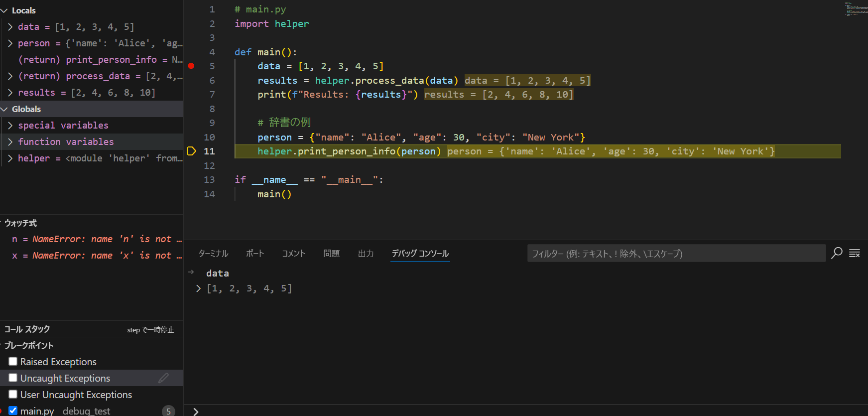Viewport: 868px width, 416px height.
Task: Expand function variables under Globals
Action: coord(10,142)
